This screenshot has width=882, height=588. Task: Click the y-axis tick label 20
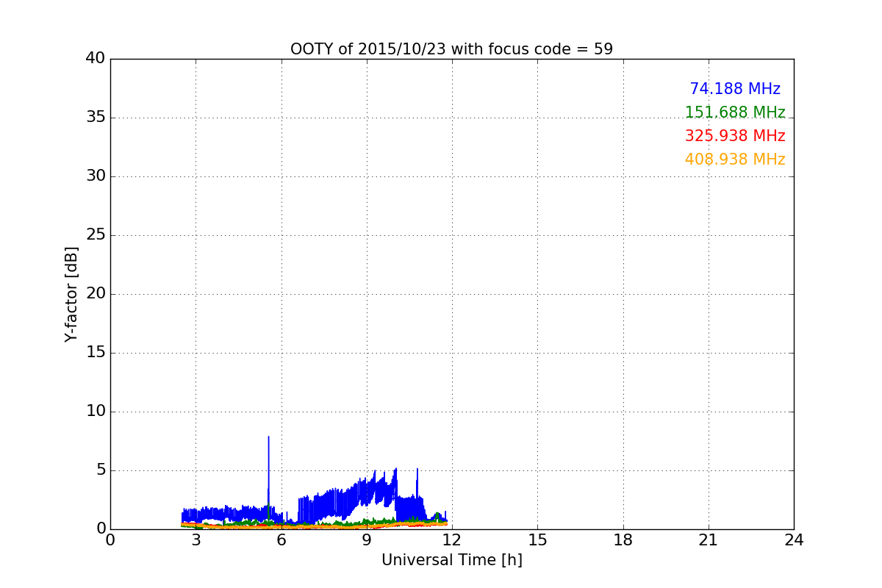pyautogui.click(x=96, y=294)
